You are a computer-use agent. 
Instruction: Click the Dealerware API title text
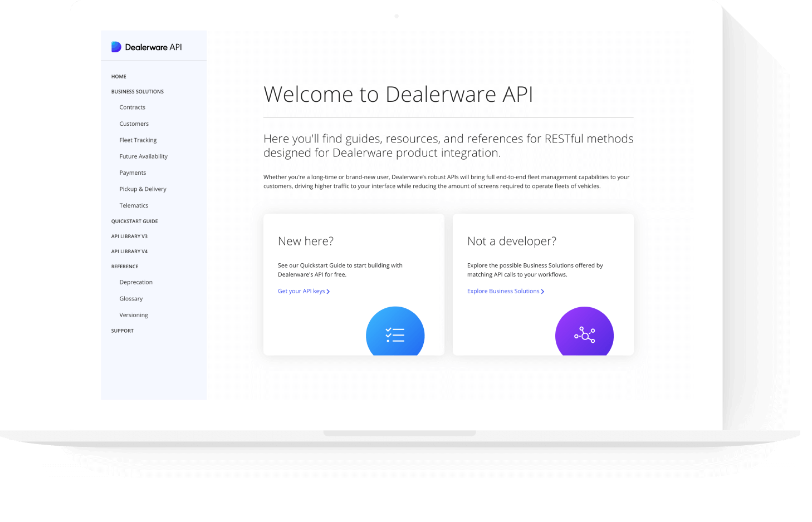tap(153, 47)
